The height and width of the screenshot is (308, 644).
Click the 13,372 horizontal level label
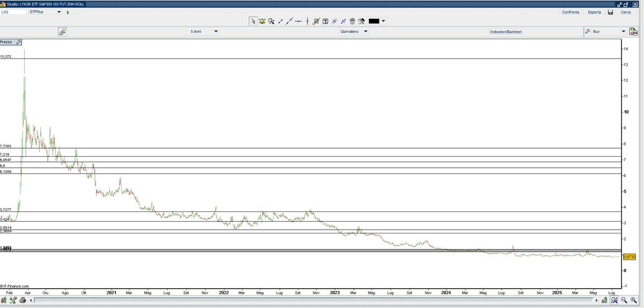(6, 56)
